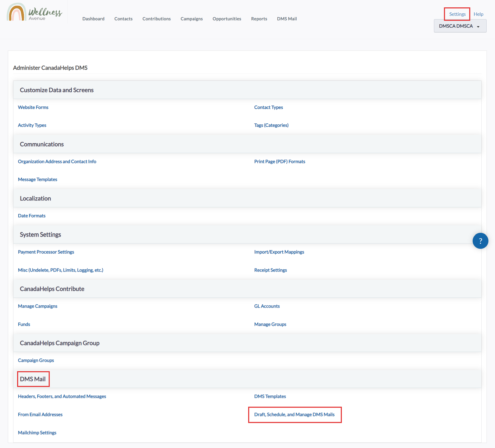Open the Reports menu
This screenshot has width=495, height=448.
point(259,19)
